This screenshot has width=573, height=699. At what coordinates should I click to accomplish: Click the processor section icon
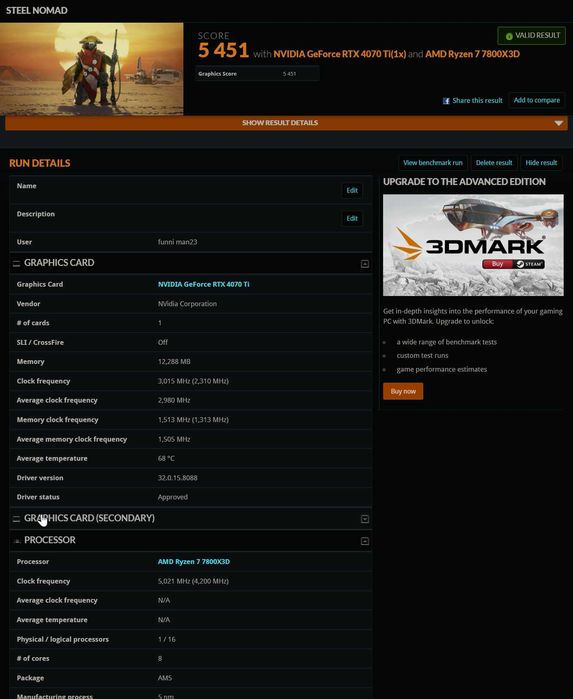[x=16, y=541]
